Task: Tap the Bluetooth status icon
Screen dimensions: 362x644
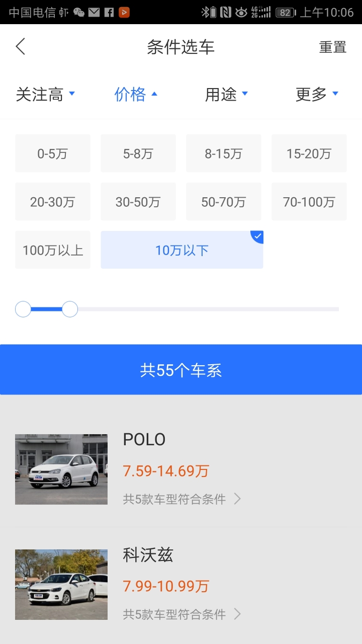Action: 205,12
